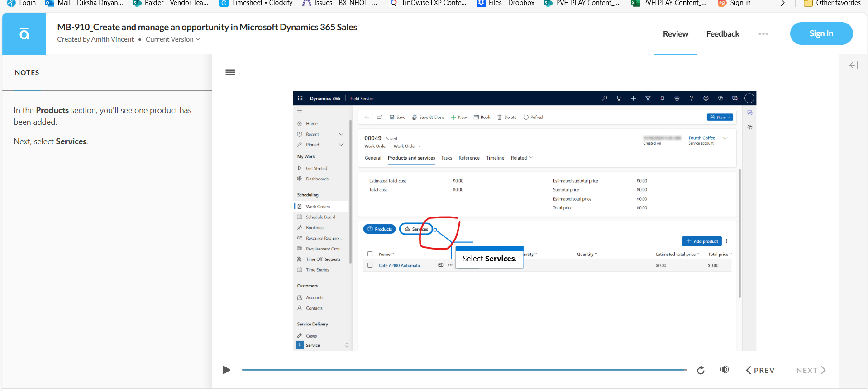Click Refresh in the command bar
The image size is (868, 391).
coord(534,117)
